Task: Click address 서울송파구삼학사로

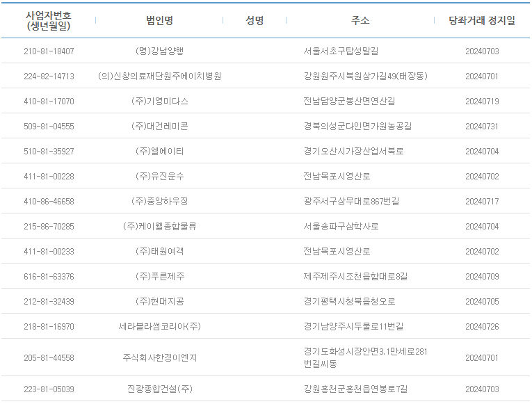Action: click(341, 227)
